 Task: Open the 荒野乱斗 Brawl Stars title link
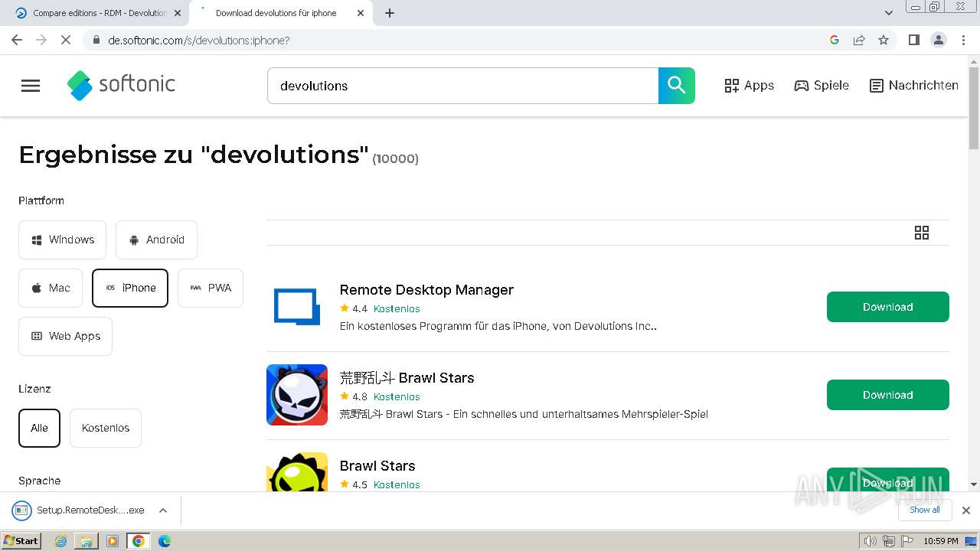point(407,378)
